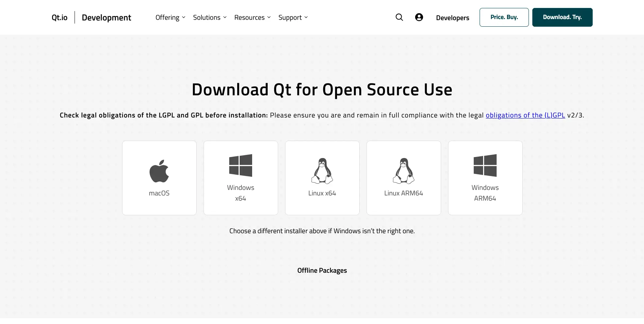The width and height of the screenshot is (644, 324).
Task: Expand the Offering menu
Action: point(170,17)
